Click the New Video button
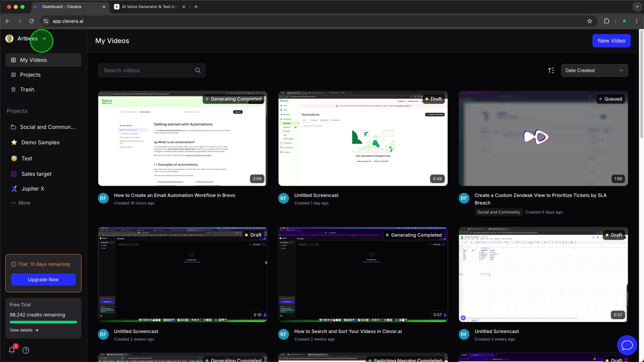The width and height of the screenshot is (644, 362). (611, 41)
